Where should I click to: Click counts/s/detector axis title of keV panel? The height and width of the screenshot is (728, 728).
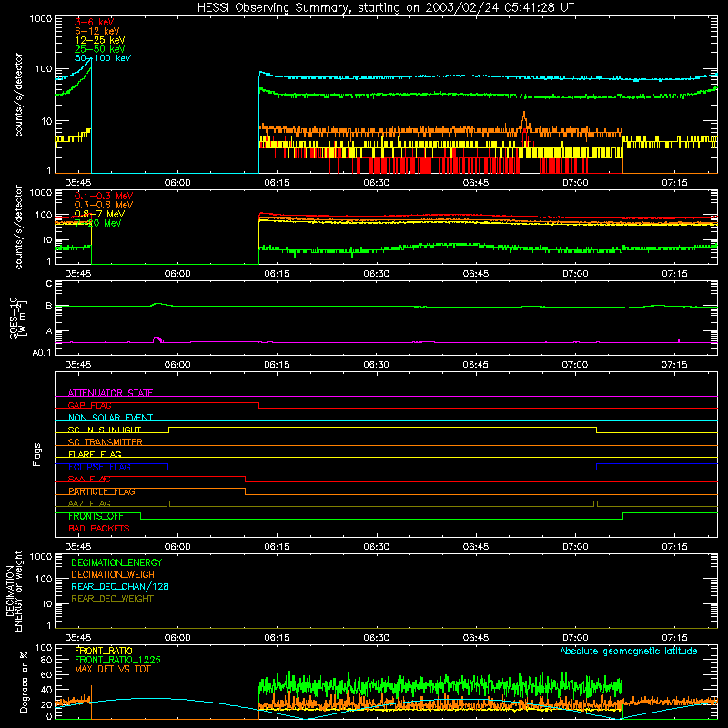[18, 95]
